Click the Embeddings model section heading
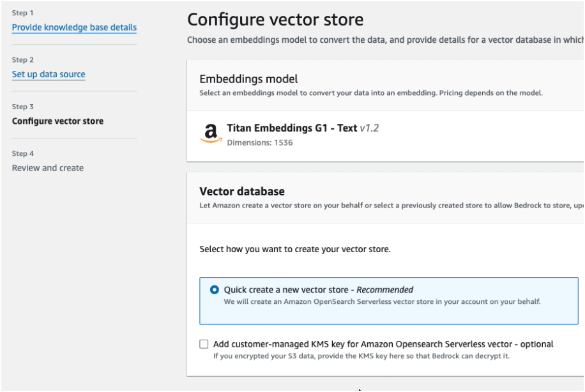585x392 pixels. pyautogui.click(x=248, y=79)
